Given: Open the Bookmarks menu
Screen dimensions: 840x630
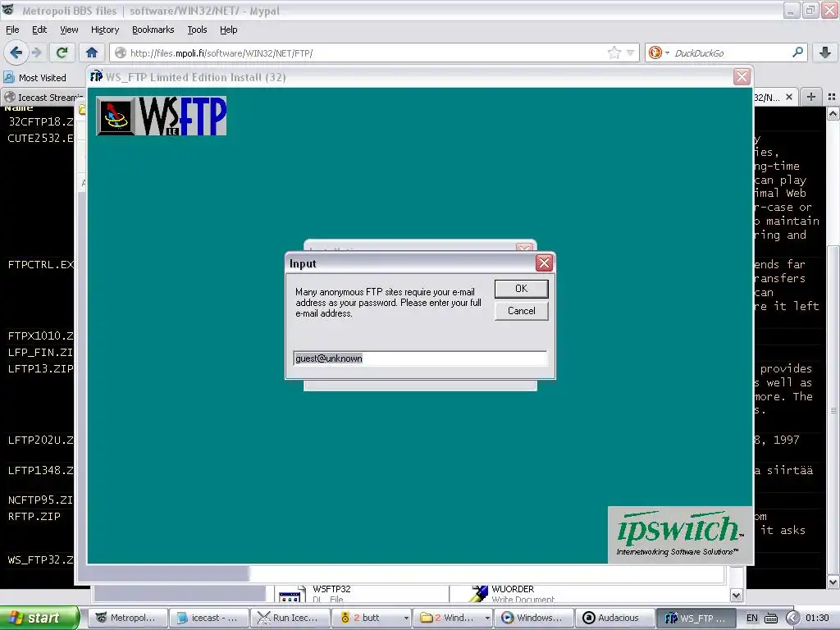Looking at the screenshot, I should pyautogui.click(x=153, y=30).
